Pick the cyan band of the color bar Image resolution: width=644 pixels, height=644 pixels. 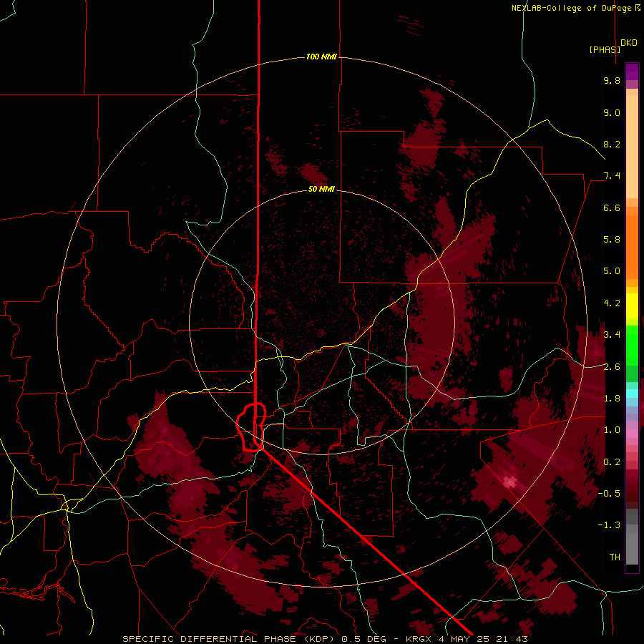(x=632, y=394)
